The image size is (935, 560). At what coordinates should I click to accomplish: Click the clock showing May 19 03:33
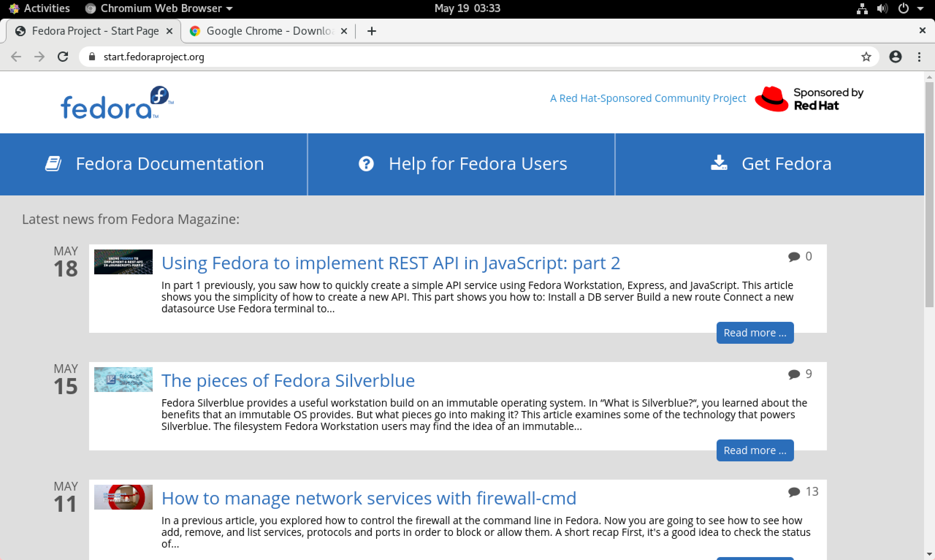click(x=467, y=8)
